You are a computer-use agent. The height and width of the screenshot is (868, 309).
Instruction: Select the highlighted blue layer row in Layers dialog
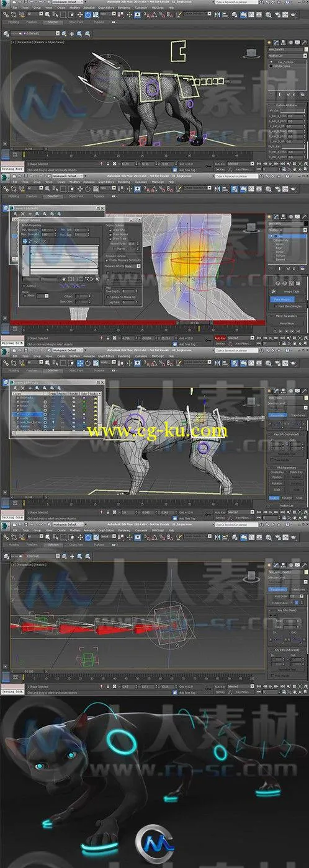tap(27, 414)
